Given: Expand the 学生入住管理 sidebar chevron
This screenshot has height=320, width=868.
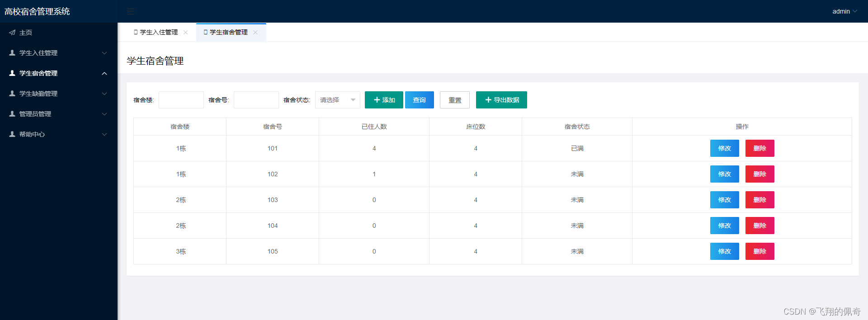Looking at the screenshot, I should click(x=104, y=53).
